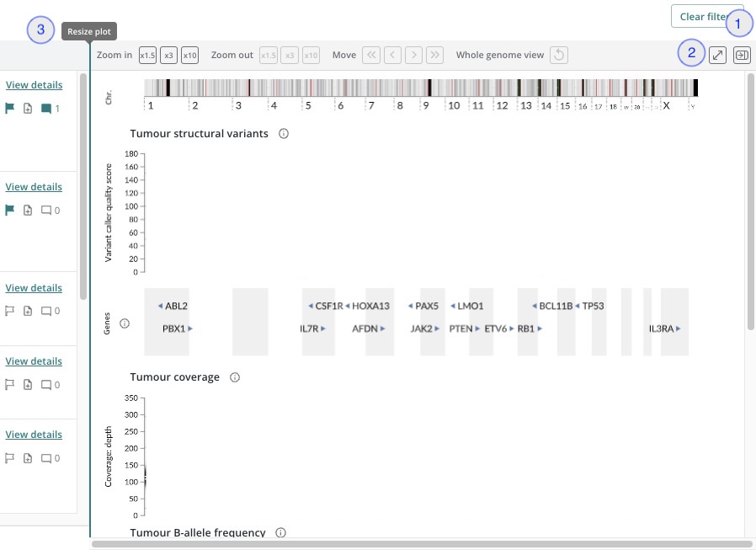Click the x3 zoom out button
Viewport: 756px width, 550px height.
coord(289,56)
